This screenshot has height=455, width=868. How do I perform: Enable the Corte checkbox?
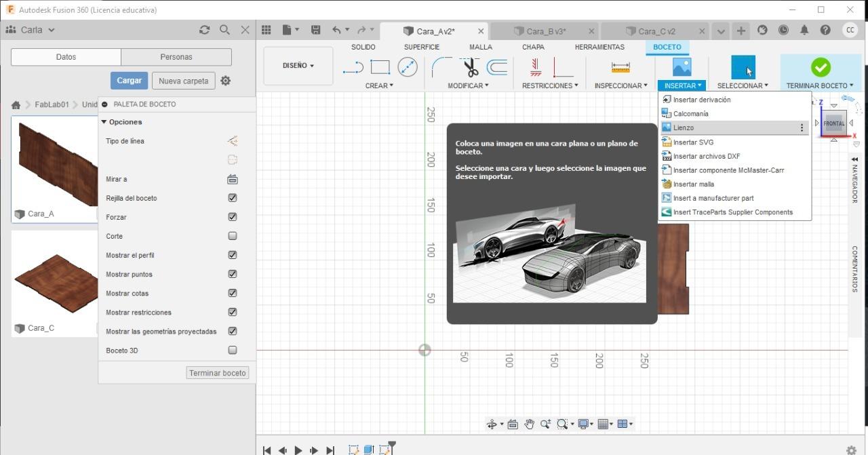tap(233, 236)
